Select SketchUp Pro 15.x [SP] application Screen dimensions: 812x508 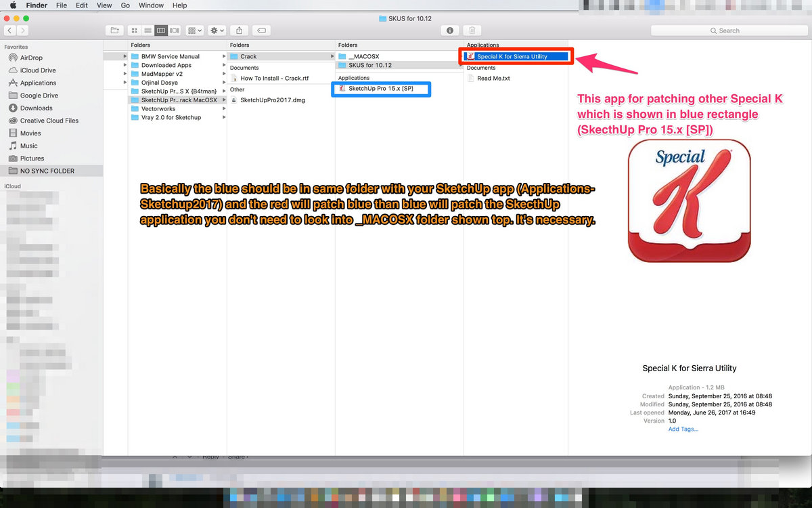[380, 89]
